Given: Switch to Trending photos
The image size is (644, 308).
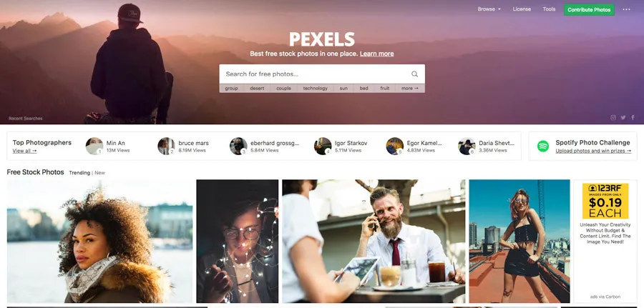Looking at the screenshot, I should pyautogui.click(x=79, y=173).
